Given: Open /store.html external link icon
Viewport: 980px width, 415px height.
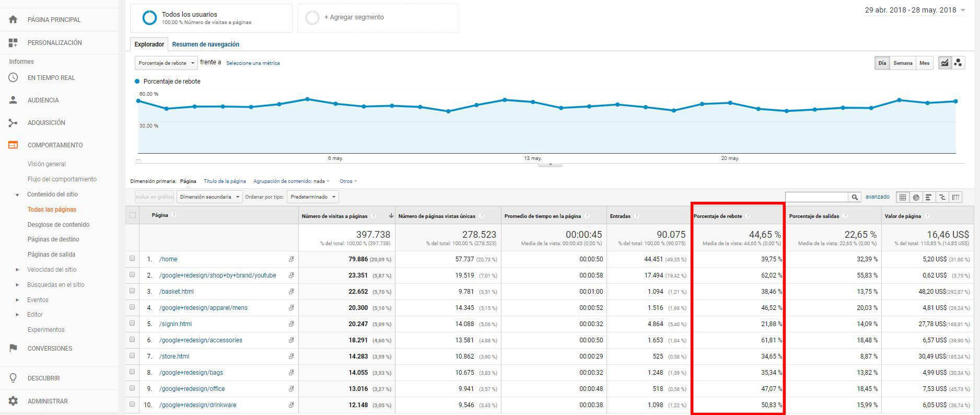Looking at the screenshot, I should coord(291,356).
